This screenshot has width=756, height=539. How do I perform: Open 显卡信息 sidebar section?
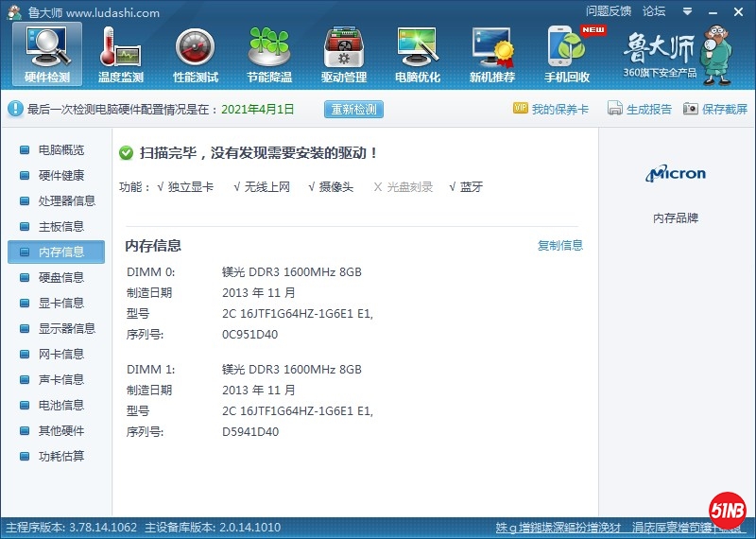60,304
